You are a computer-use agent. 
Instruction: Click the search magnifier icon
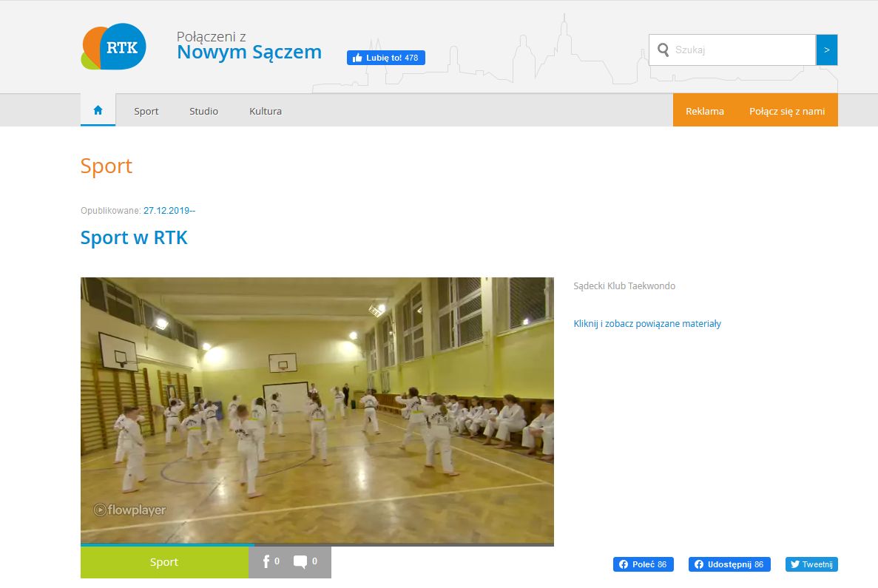(663, 50)
